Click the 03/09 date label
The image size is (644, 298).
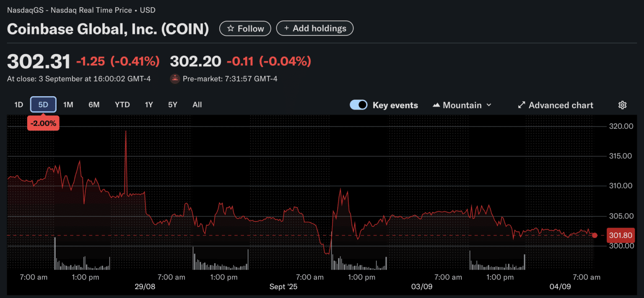421,286
